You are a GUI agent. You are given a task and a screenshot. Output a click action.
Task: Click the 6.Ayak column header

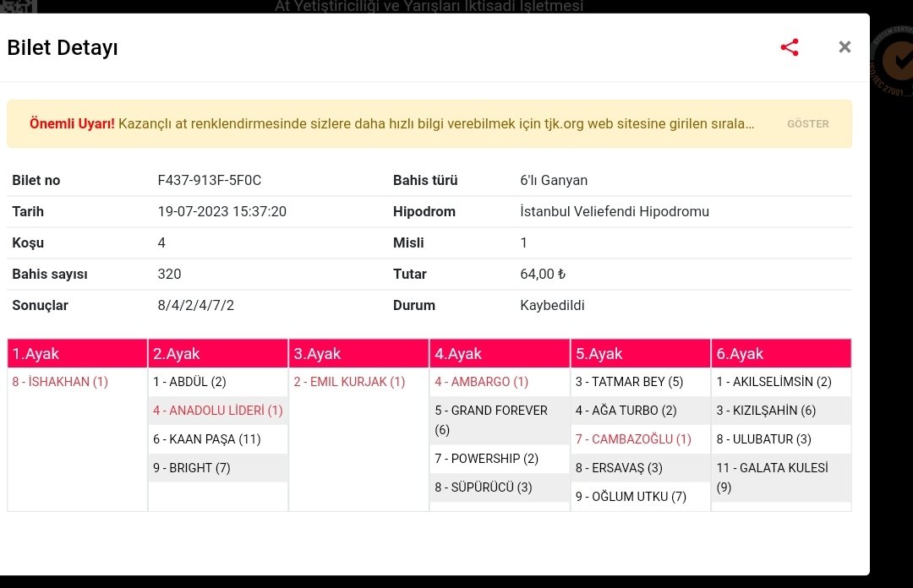point(781,353)
